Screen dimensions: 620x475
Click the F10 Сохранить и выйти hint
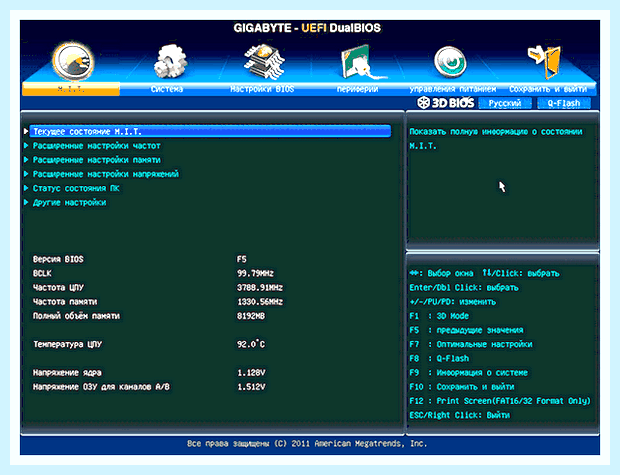(462, 387)
